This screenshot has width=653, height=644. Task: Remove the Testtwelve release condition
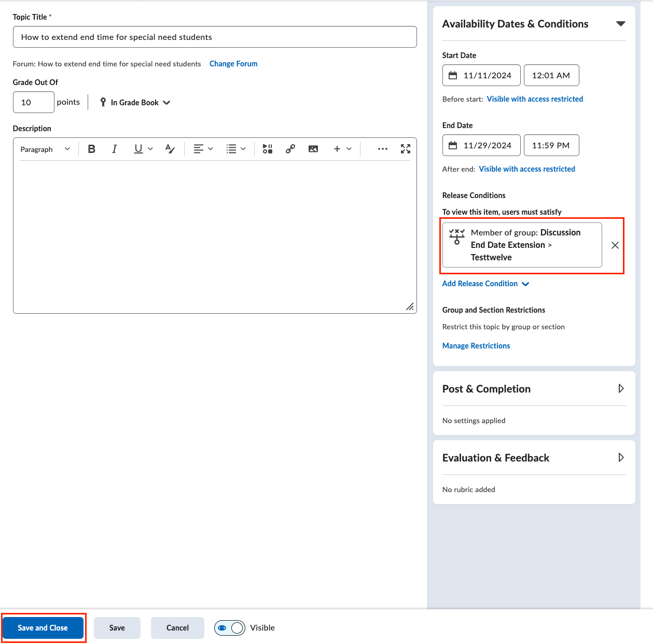(615, 245)
